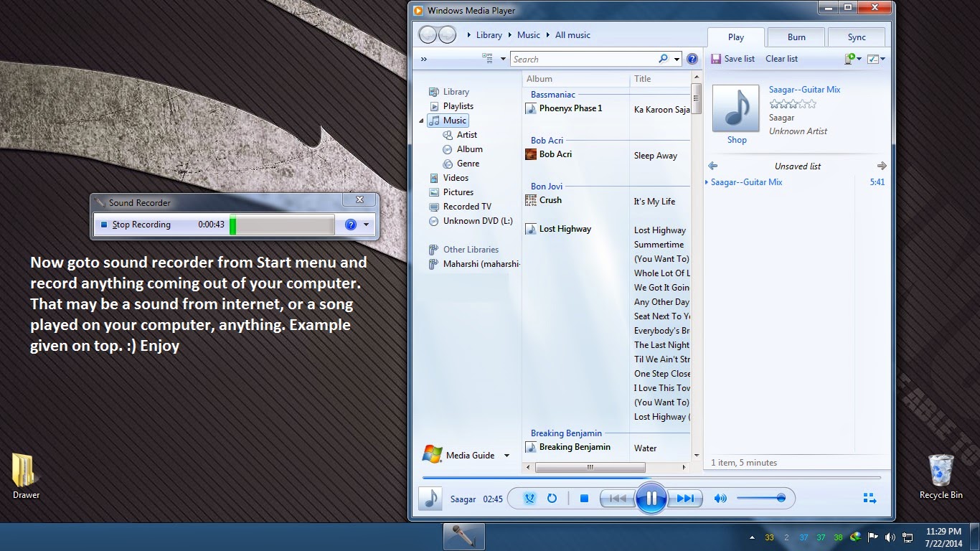
Task: Open the Sound Recorder help dropdown arrow
Action: pos(367,225)
